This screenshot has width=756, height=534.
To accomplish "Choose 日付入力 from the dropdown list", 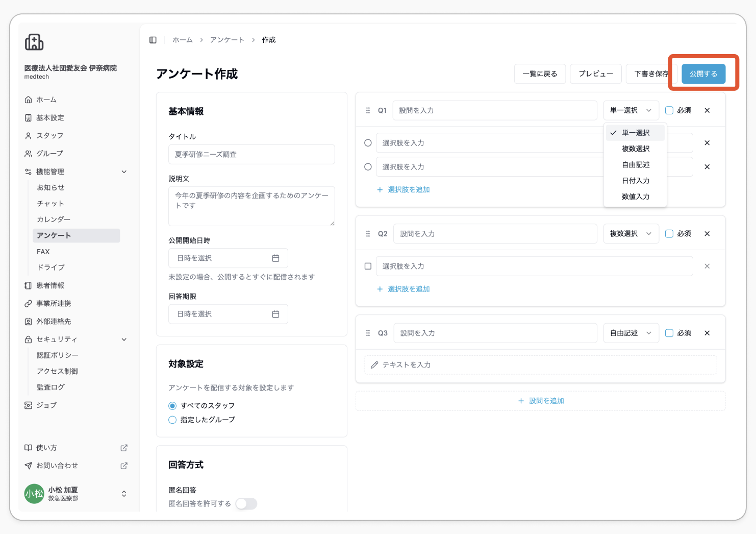I will point(635,180).
